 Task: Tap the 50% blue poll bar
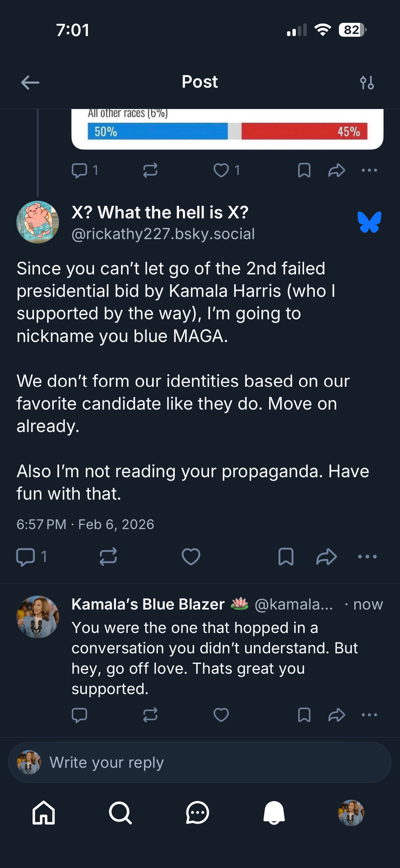[x=157, y=132]
